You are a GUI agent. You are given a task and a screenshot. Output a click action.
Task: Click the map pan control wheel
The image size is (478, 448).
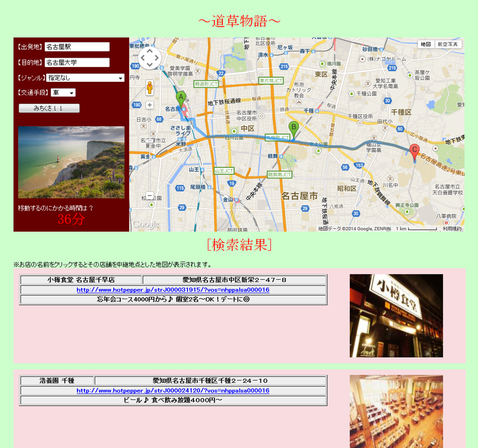point(149,58)
